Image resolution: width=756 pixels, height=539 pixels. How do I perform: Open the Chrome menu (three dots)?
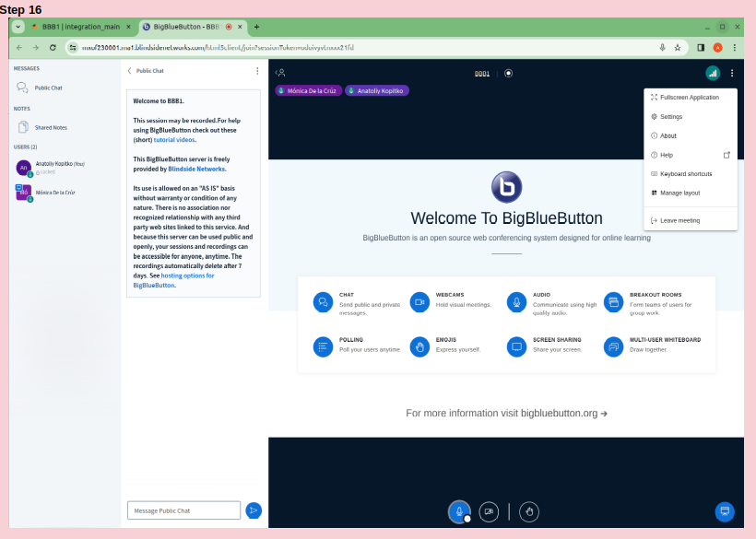[734, 47]
